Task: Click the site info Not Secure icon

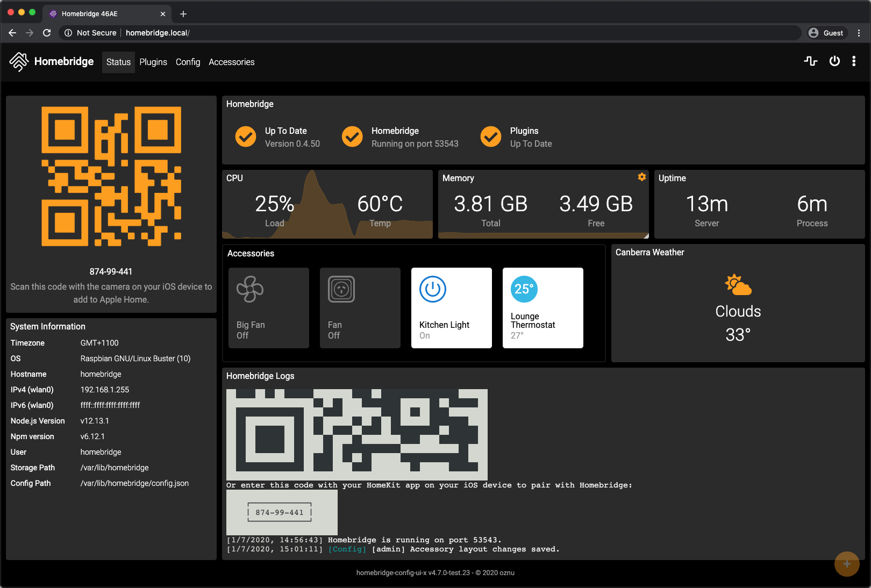Action: pyautogui.click(x=68, y=33)
